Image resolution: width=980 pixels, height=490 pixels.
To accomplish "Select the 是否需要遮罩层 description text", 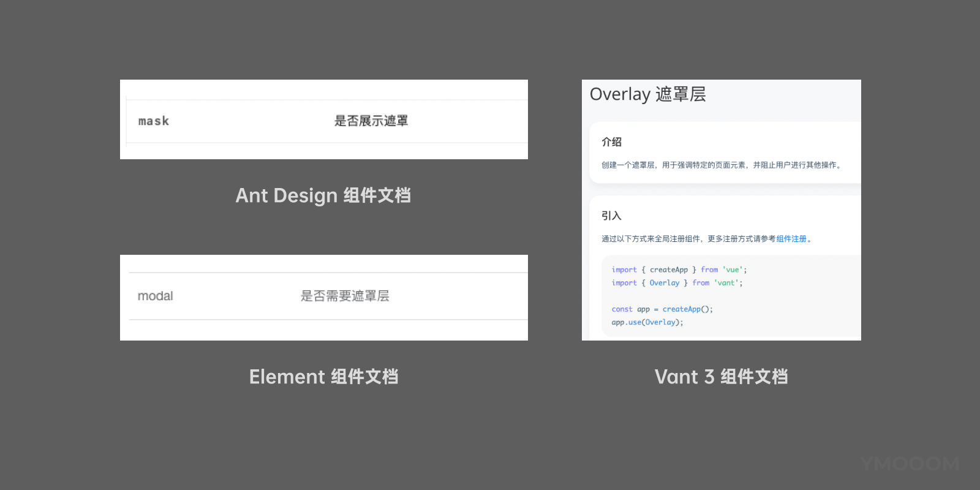I will [345, 296].
